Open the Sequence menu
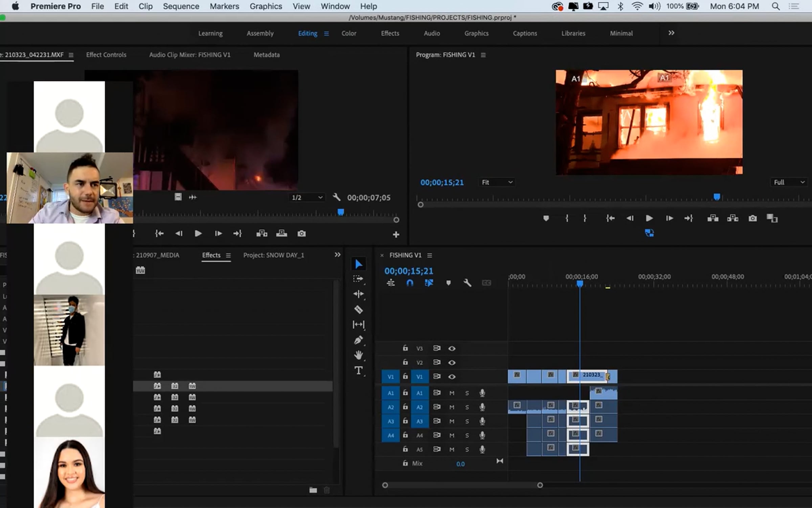The image size is (812, 508). [x=181, y=6]
